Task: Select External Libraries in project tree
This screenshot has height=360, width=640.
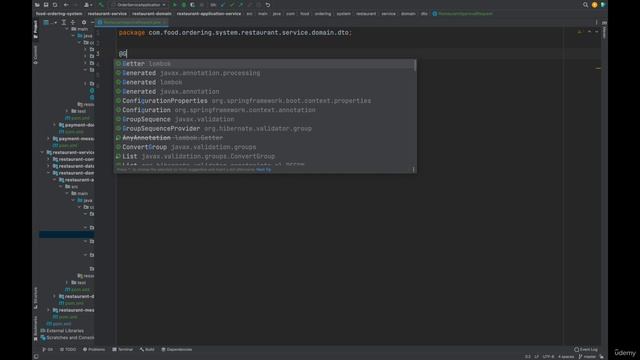Action: tap(62, 331)
